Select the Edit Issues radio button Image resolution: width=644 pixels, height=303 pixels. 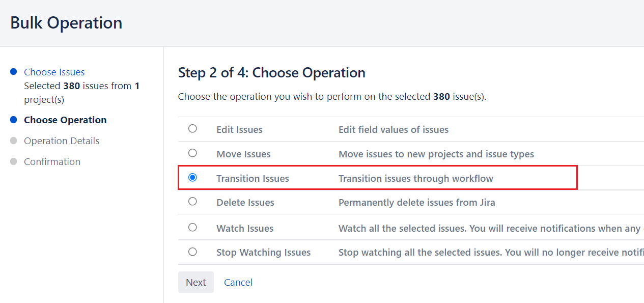192,129
